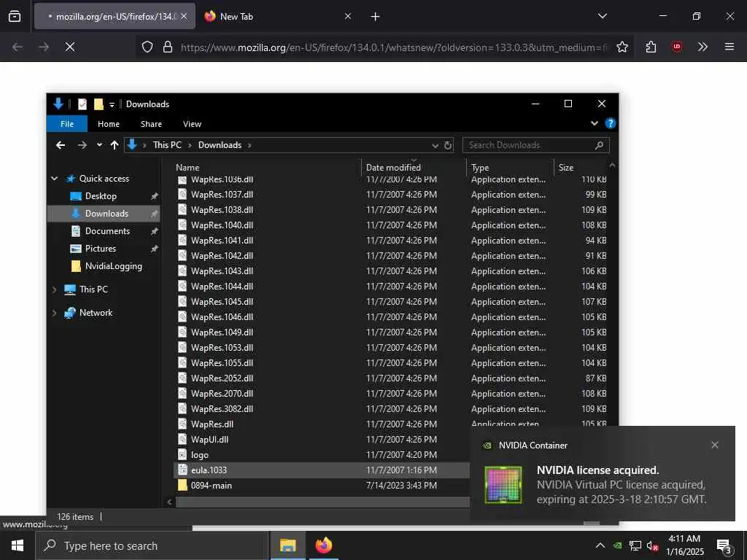747x560 pixels.
Task: Open the Windows Start menu
Action: pos(18,545)
